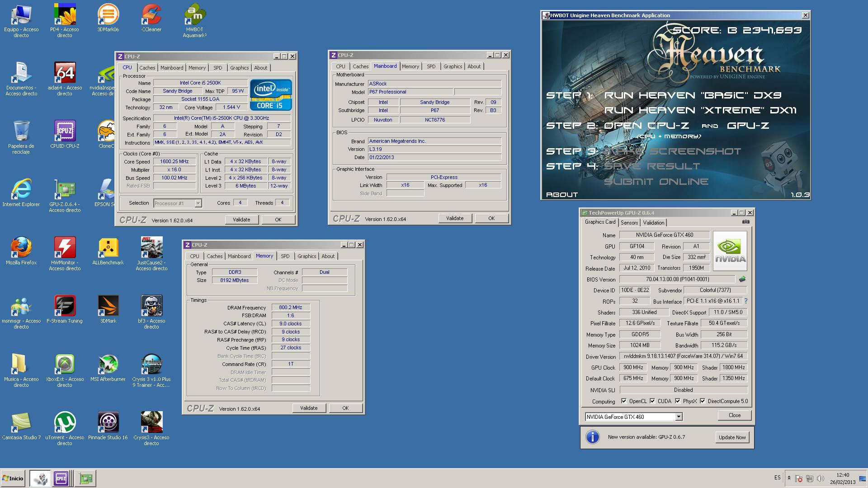The width and height of the screenshot is (868, 488).
Task: Open Camtasia Studio 7 desktop icon
Action: (21, 426)
